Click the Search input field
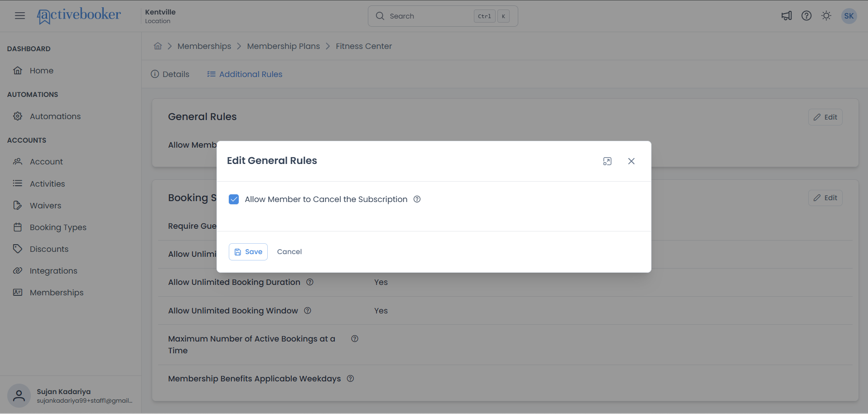 tap(443, 16)
